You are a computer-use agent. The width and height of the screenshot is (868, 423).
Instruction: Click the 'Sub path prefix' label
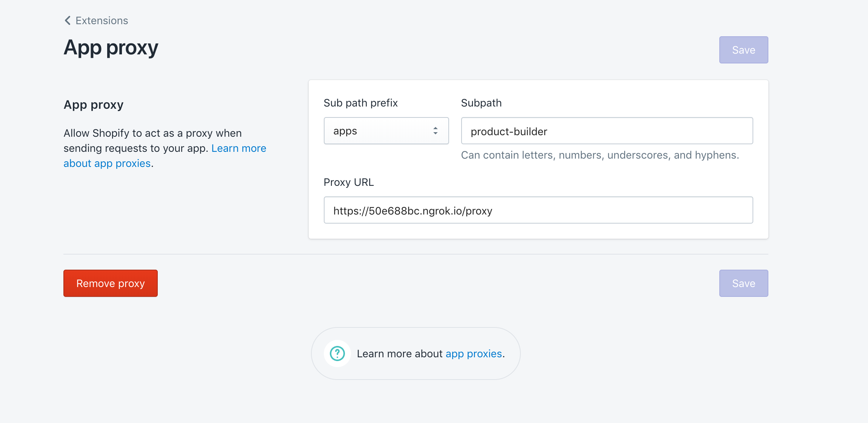(361, 103)
